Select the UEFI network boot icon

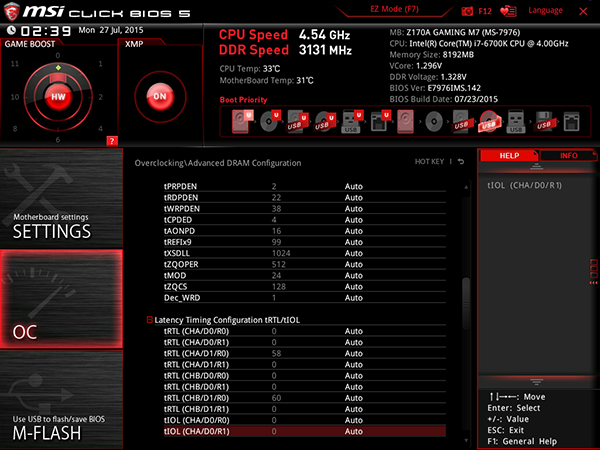point(380,121)
